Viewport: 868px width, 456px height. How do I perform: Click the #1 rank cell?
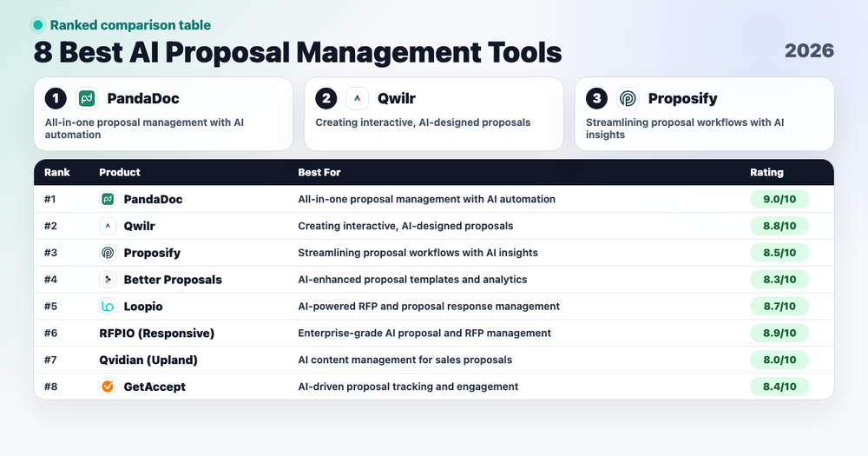click(49, 199)
